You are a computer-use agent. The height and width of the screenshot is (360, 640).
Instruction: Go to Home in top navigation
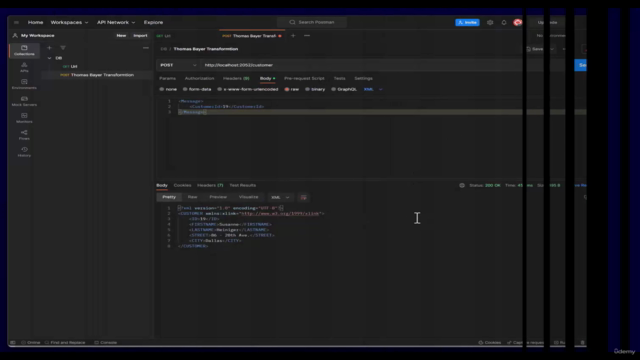(35, 22)
